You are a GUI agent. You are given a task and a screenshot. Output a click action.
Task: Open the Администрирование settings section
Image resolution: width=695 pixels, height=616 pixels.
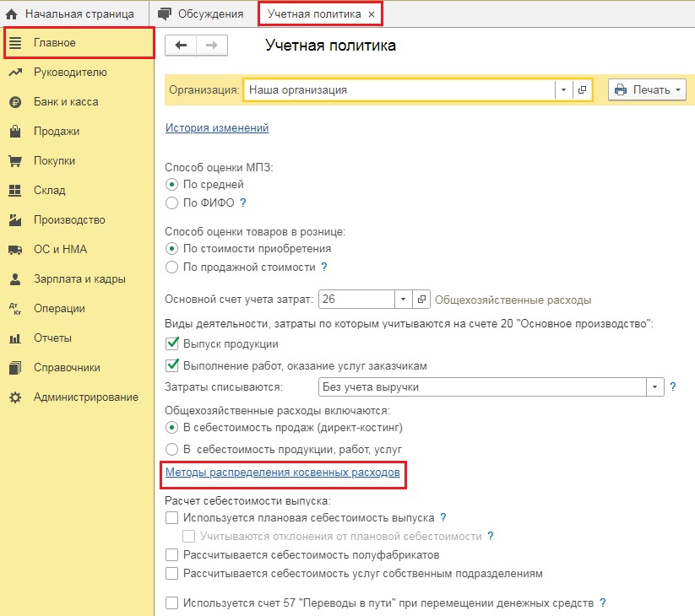click(x=85, y=397)
